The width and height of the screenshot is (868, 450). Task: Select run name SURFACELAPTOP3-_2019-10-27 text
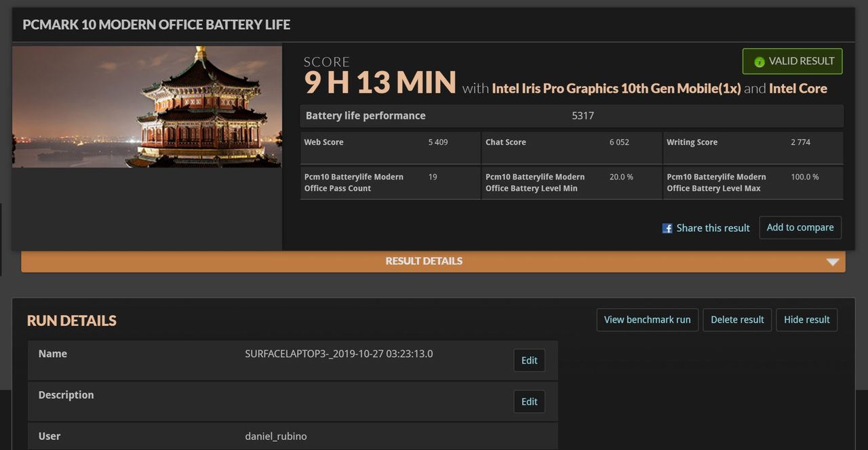[339, 354]
